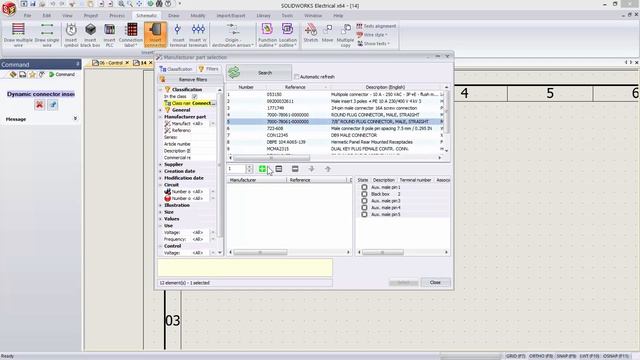Open the Wire style dropdown
The image size is (640, 360).
point(372,35)
